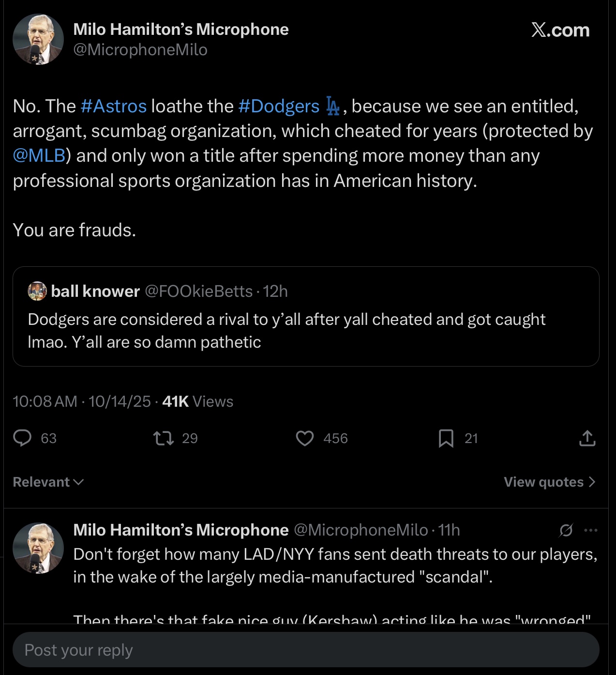Open the @MLB mention link
Screen dimensions: 616x675
coord(39,155)
